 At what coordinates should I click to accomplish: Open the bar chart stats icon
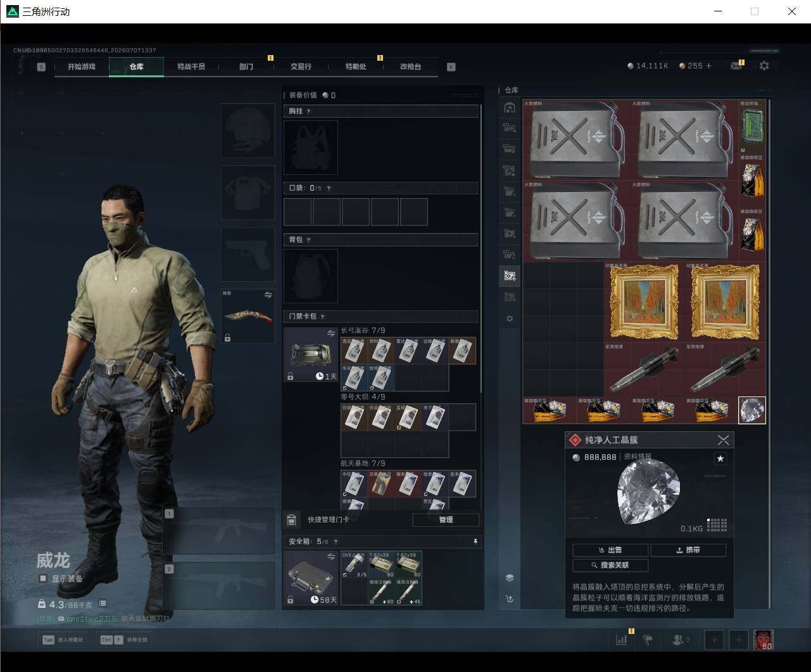point(622,640)
